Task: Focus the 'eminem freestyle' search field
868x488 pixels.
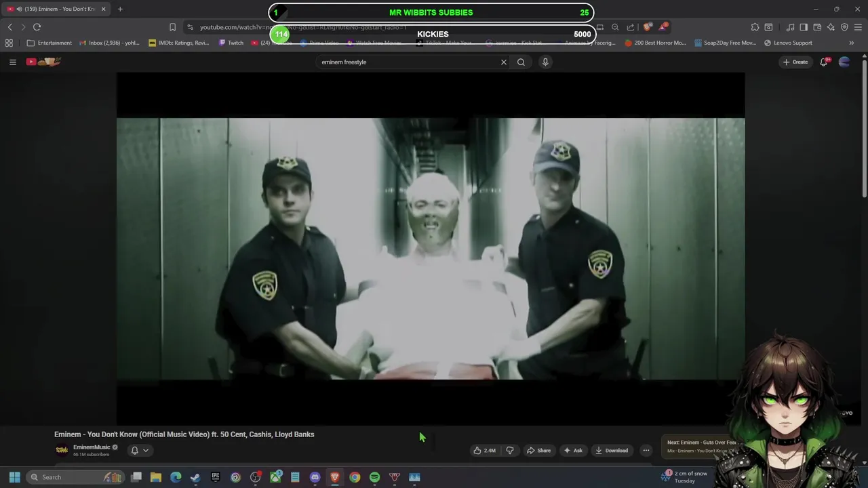Action: tap(407, 62)
